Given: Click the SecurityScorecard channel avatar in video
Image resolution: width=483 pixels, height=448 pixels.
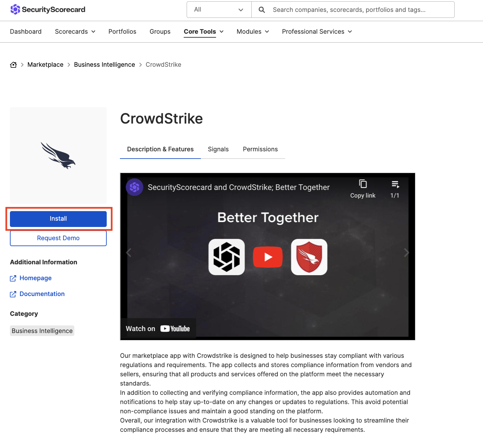Looking at the screenshot, I should point(134,187).
